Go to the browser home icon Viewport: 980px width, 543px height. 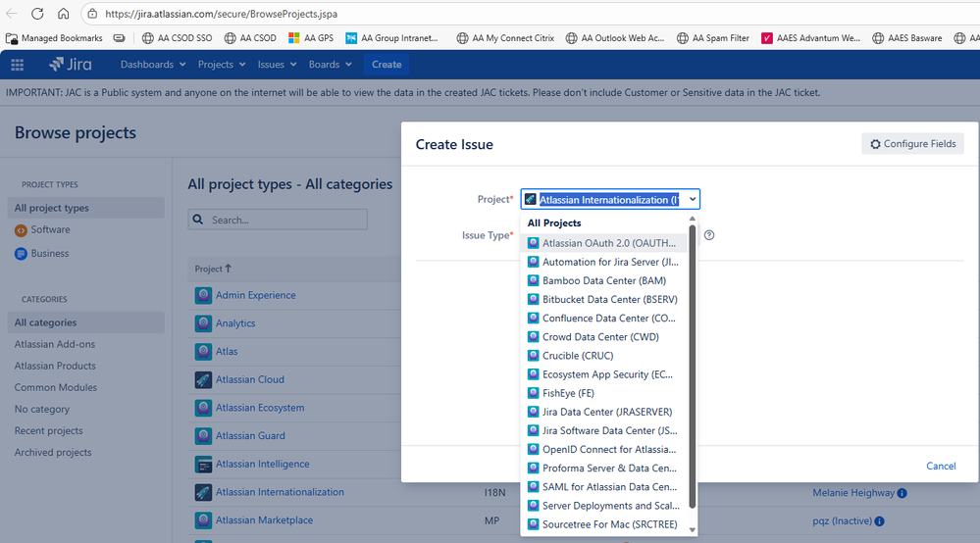63,13
